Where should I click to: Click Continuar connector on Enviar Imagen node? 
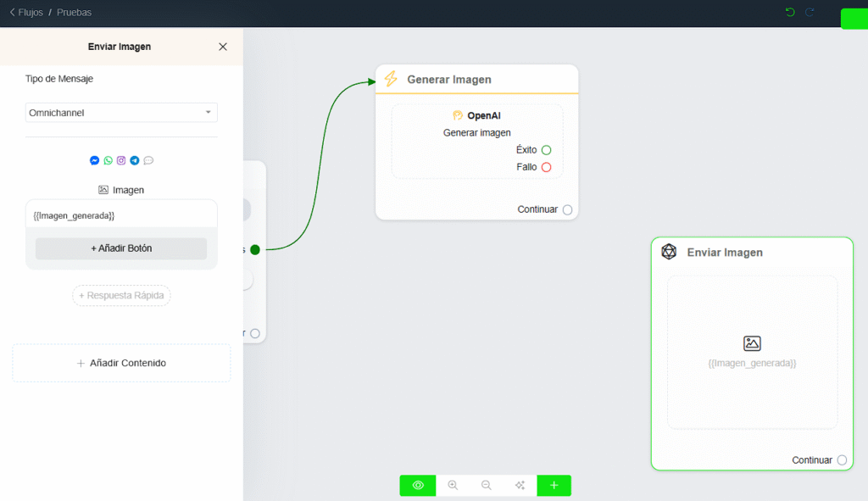click(842, 460)
